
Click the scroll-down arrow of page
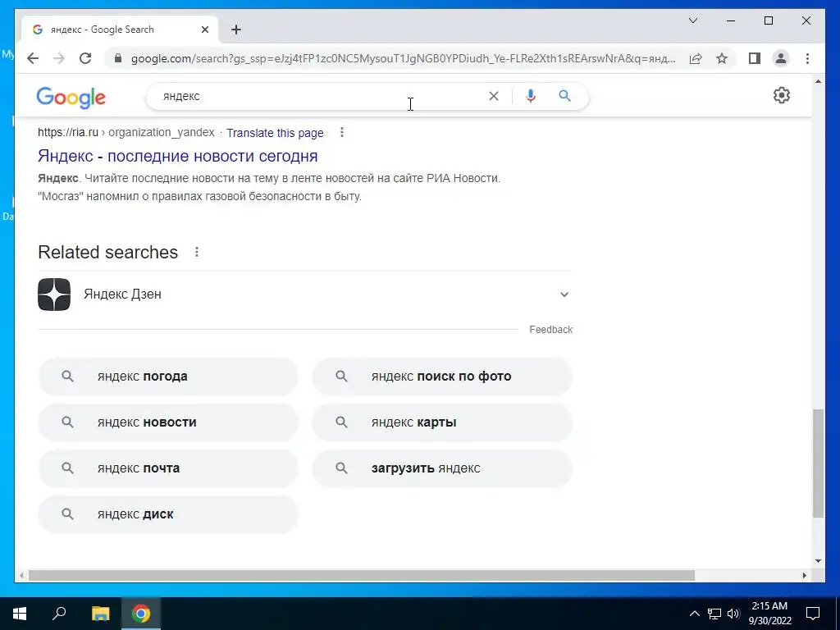(x=818, y=561)
